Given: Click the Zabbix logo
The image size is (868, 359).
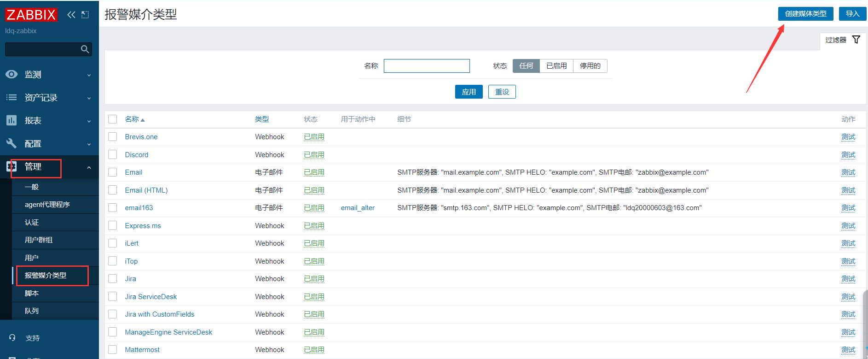Looking at the screenshot, I should point(31,15).
